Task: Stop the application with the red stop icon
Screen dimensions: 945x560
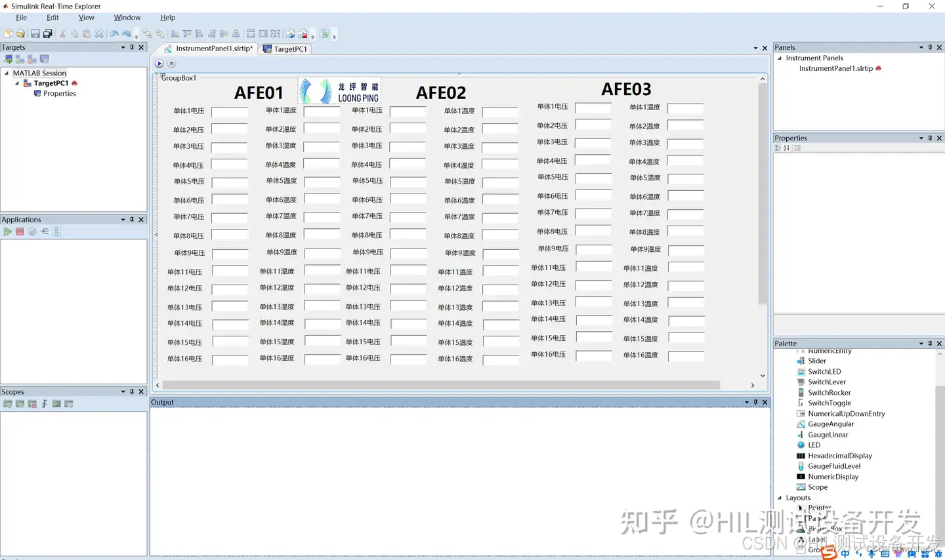Action: [20, 231]
